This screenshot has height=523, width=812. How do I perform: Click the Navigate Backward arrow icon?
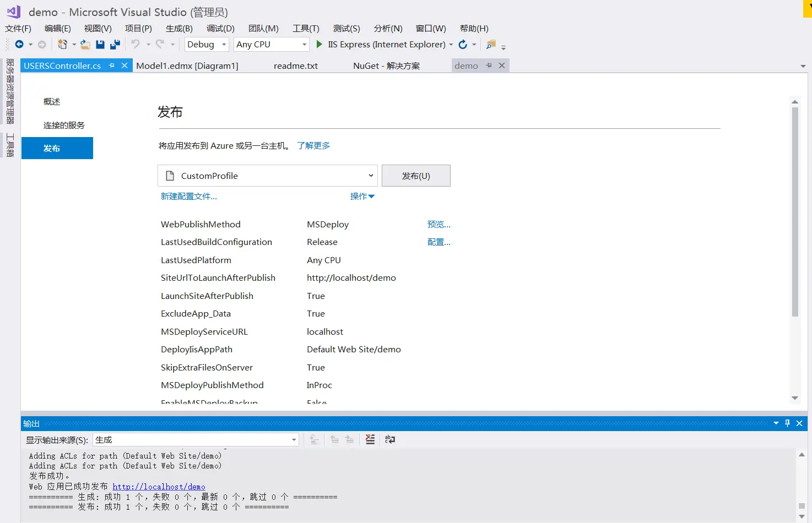19,44
